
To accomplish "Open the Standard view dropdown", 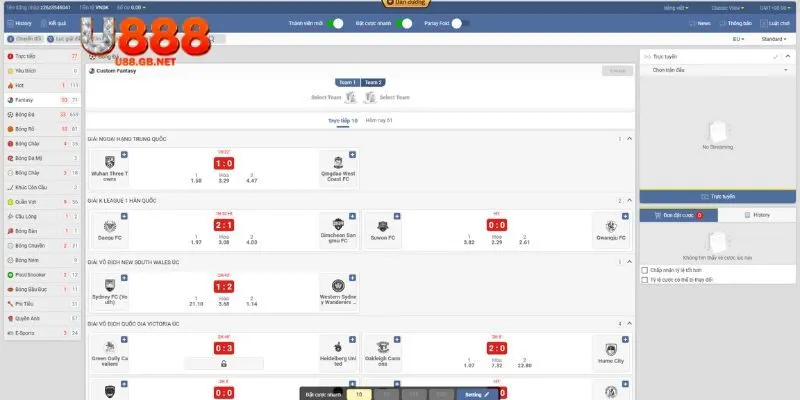I will (x=774, y=39).
